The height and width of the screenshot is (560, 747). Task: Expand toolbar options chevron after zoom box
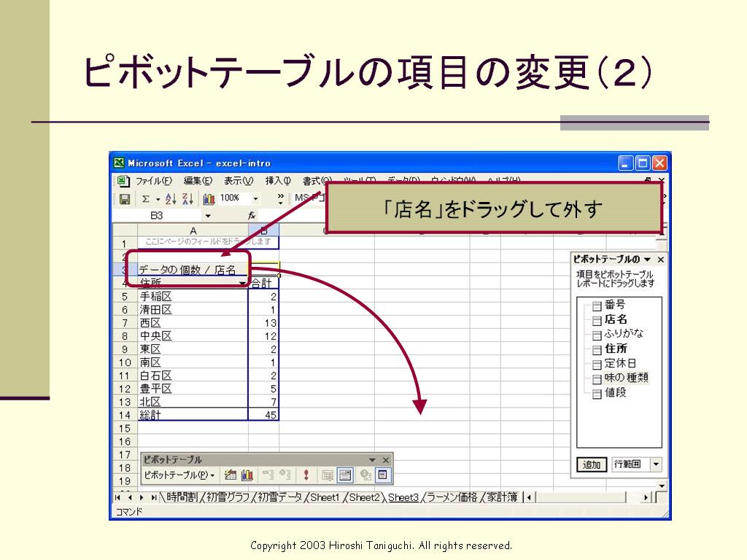pyautogui.click(x=281, y=198)
